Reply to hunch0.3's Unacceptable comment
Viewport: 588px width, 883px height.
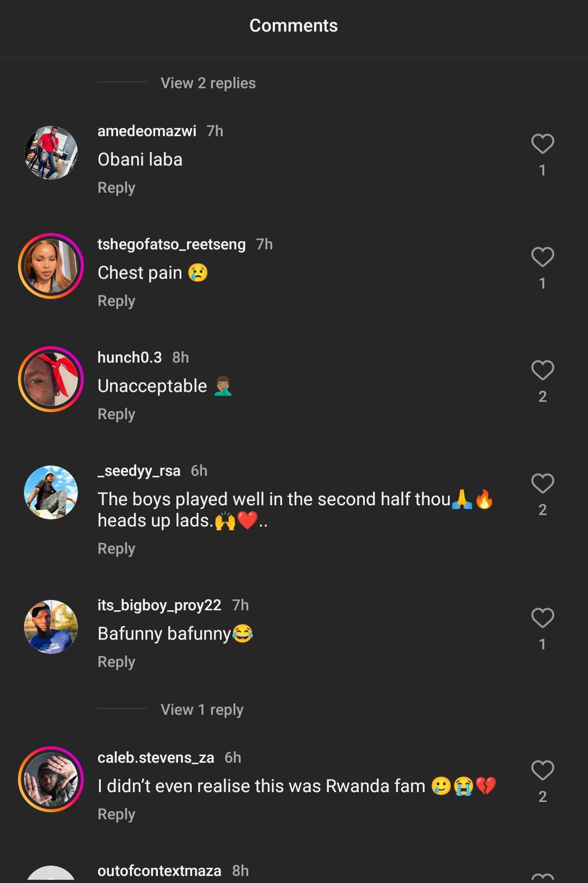pyautogui.click(x=116, y=414)
